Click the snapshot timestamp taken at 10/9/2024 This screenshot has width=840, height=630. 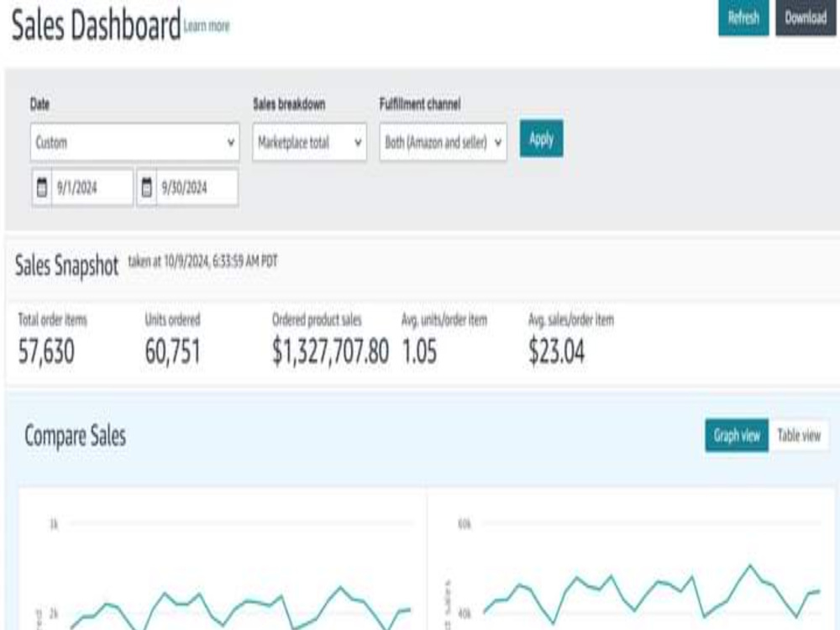pyautogui.click(x=203, y=261)
